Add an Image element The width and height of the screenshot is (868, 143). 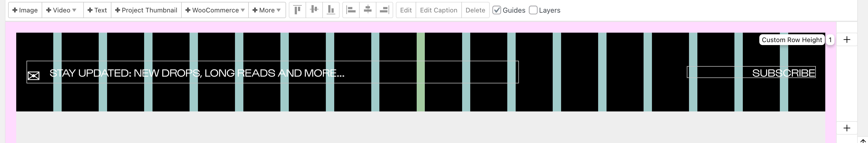pos(25,10)
